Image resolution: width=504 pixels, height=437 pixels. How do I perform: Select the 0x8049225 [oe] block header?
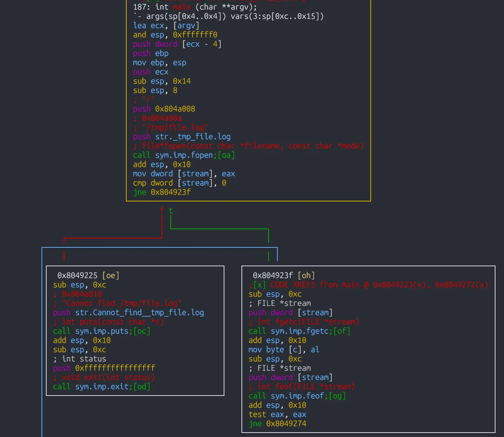[x=88, y=276]
